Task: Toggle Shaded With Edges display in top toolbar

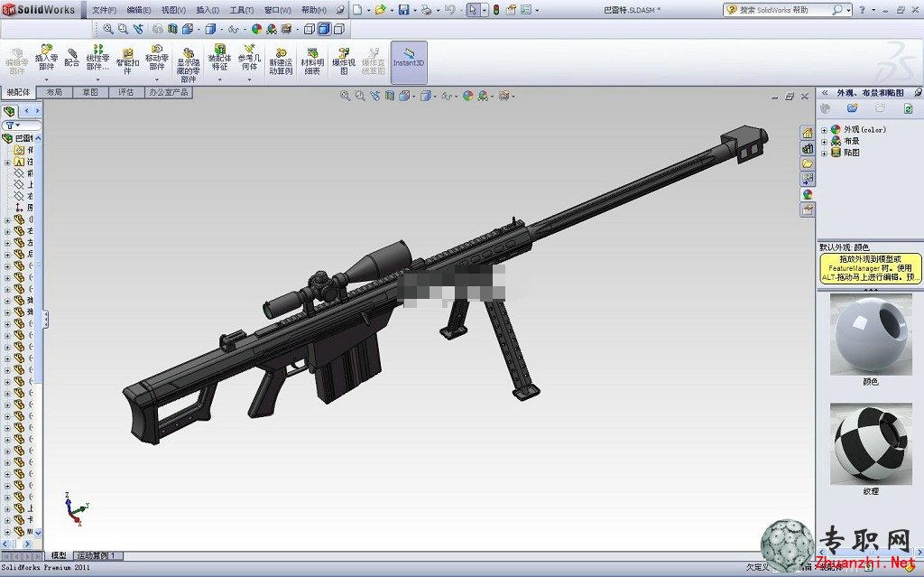Action: click(x=324, y=28)
